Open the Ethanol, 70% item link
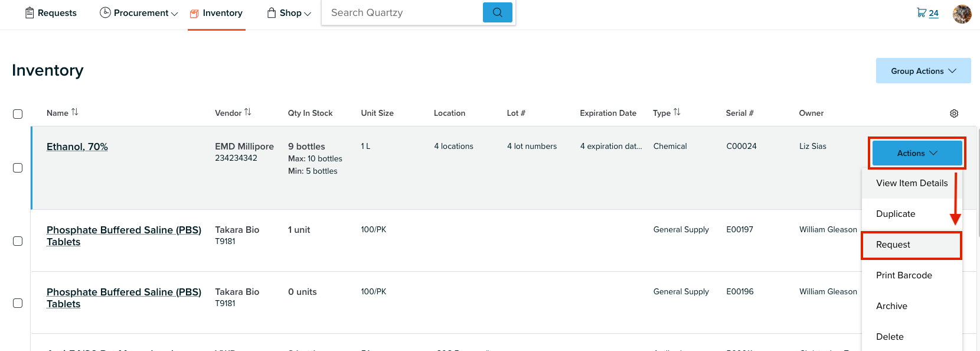 pyautogui.click(x=77, y=147)
